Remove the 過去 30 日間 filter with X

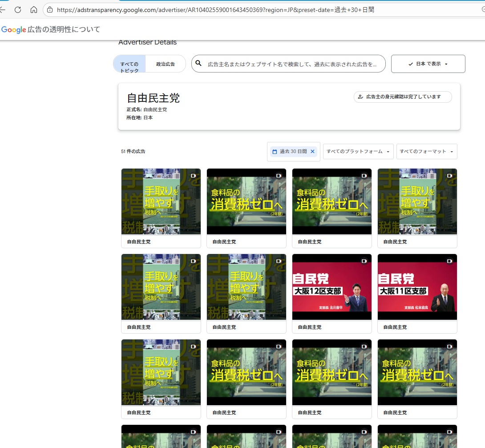coord(312,152)
